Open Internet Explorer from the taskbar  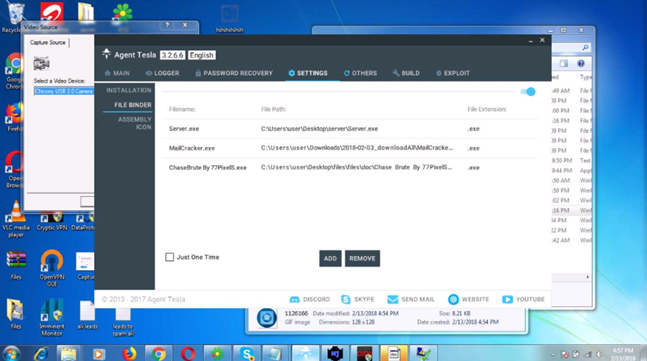click(x=41, y=354)
